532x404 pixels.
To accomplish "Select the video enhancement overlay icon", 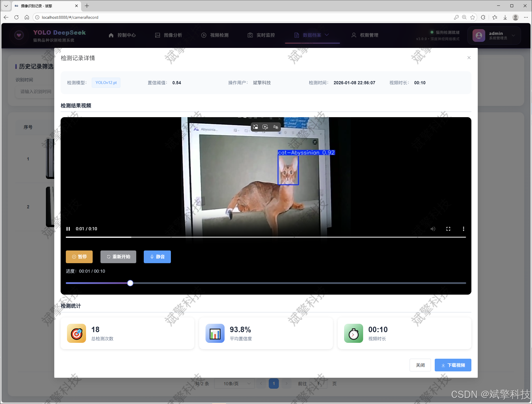I will point(265,127).
